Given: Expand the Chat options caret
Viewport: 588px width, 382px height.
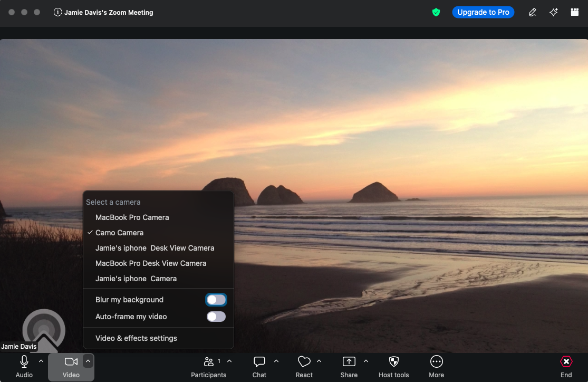Looking at the screenshot, I should [x=276, y=361].
